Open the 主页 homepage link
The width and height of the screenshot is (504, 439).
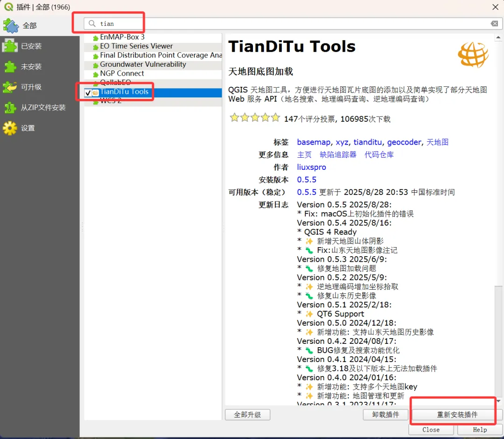304,154
